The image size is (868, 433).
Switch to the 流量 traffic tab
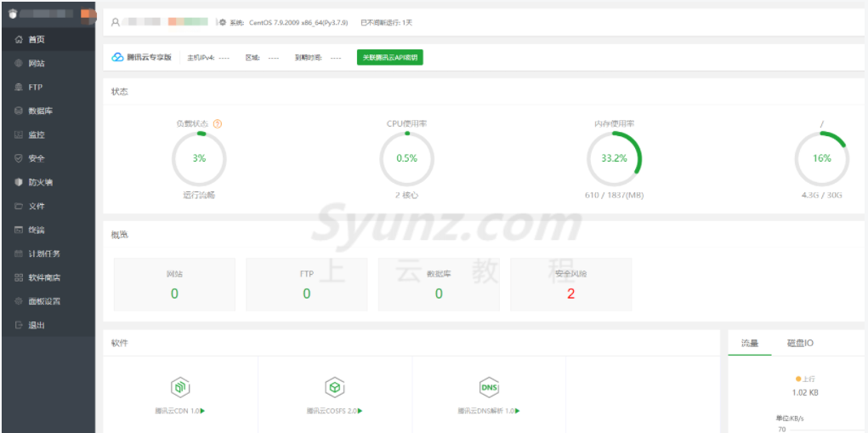(750, 344)
